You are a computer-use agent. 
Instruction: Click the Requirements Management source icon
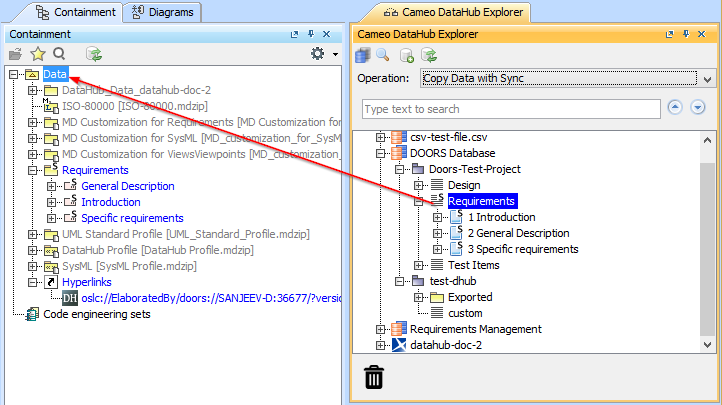point(399,329)
